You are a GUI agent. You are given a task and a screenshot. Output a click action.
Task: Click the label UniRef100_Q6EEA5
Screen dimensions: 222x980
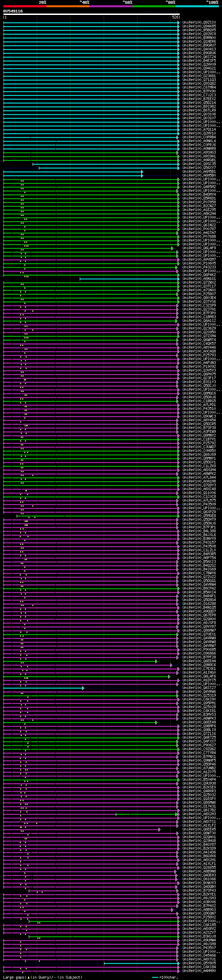coord(199,830)
